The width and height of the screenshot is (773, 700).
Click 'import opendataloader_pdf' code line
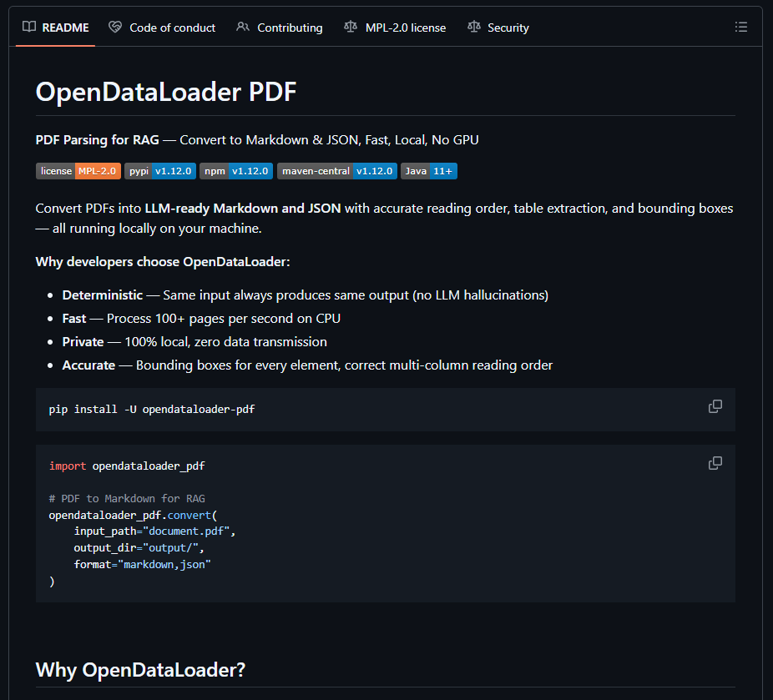[x=127, y=466]
